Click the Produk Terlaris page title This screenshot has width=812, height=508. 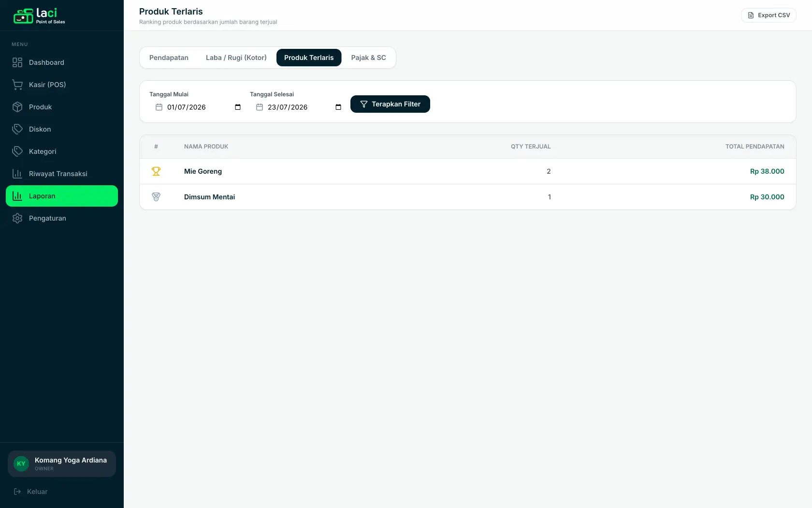click(171, 12)
